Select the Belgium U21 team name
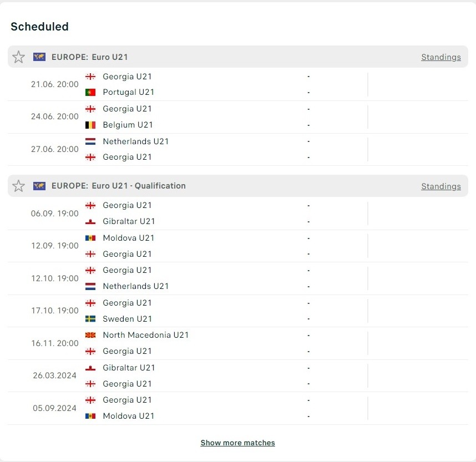The height and width of the screenshot is (462, 476). pos(128,125)
